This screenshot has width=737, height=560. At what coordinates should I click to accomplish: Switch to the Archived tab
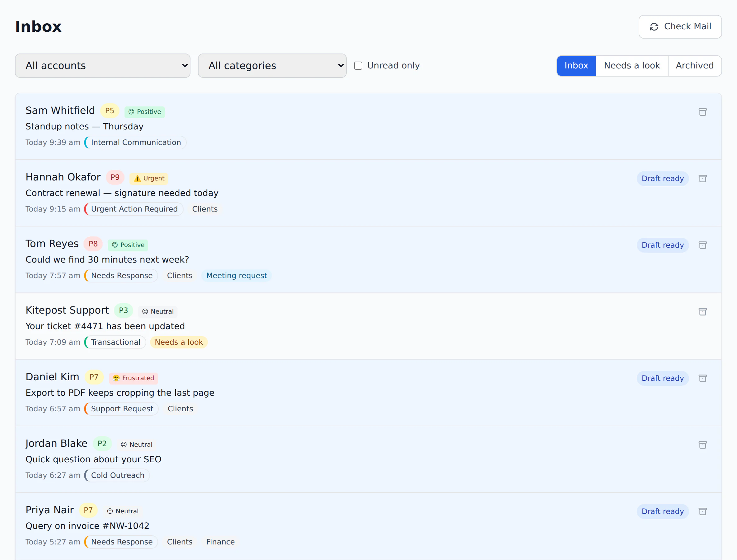point(695,66)
